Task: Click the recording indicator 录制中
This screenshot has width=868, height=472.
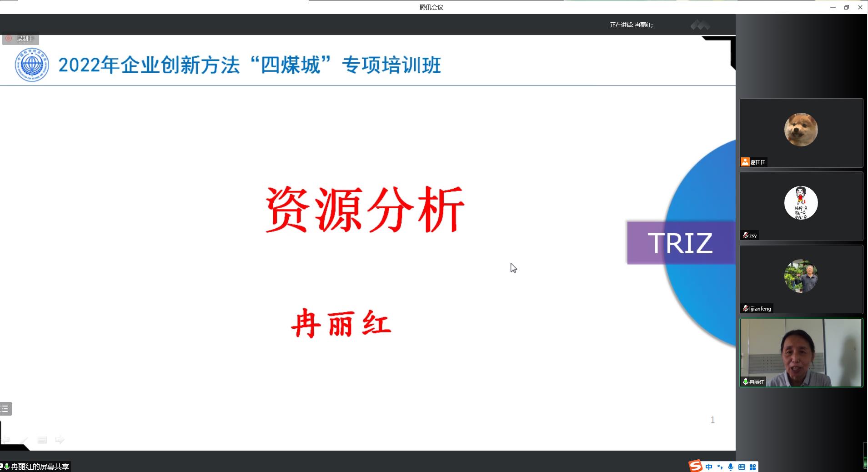Action: coord(20,39)
